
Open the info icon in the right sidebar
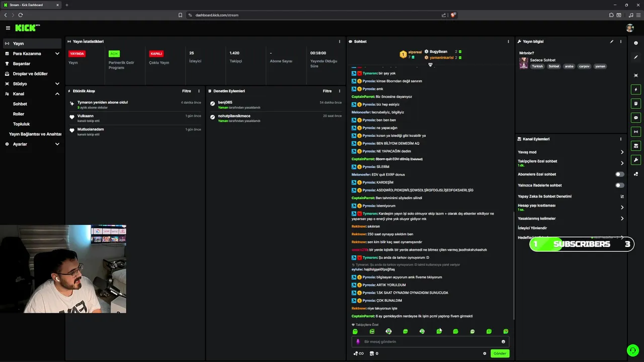636,43
